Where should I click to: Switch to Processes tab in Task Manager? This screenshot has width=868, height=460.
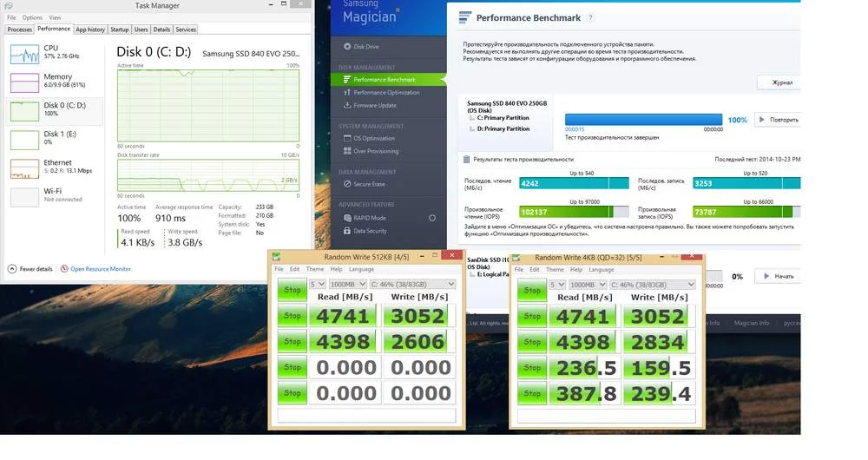pos(19,30)
